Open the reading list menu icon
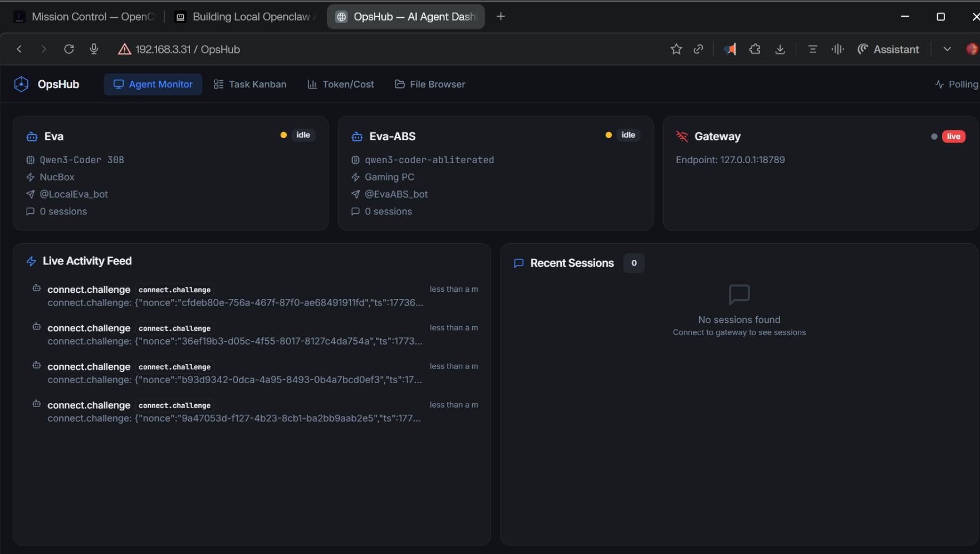The height and width of the screenshot is (554, 980). pyautogui.click(x=812, y=49)
